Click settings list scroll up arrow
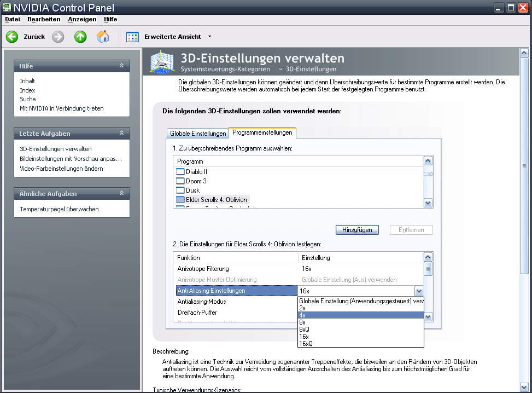The height and width of the screenshot is (393, 532). pyautogui.click(x=428, y=257)
